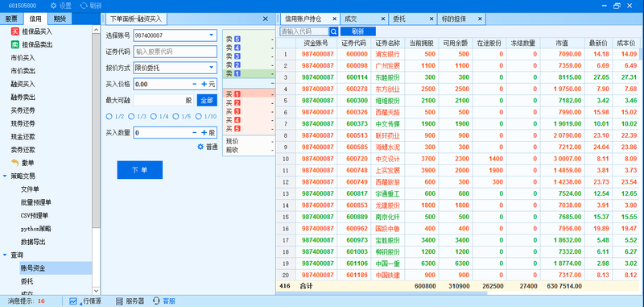Open 批量预埋单 in left menu

(36, 202)
